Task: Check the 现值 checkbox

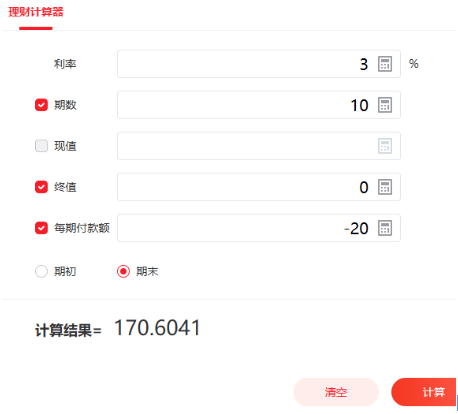Action: pos(41,146)
